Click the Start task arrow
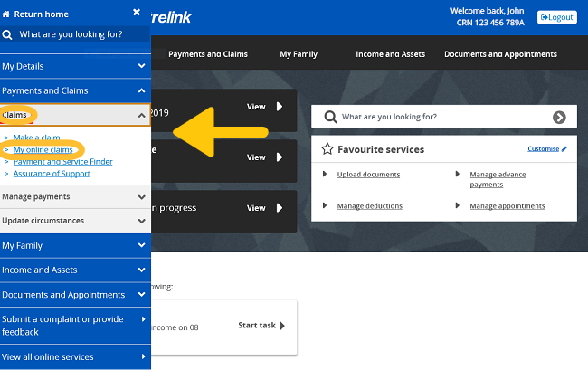The image size is (588, 370). tap(282, 326)
